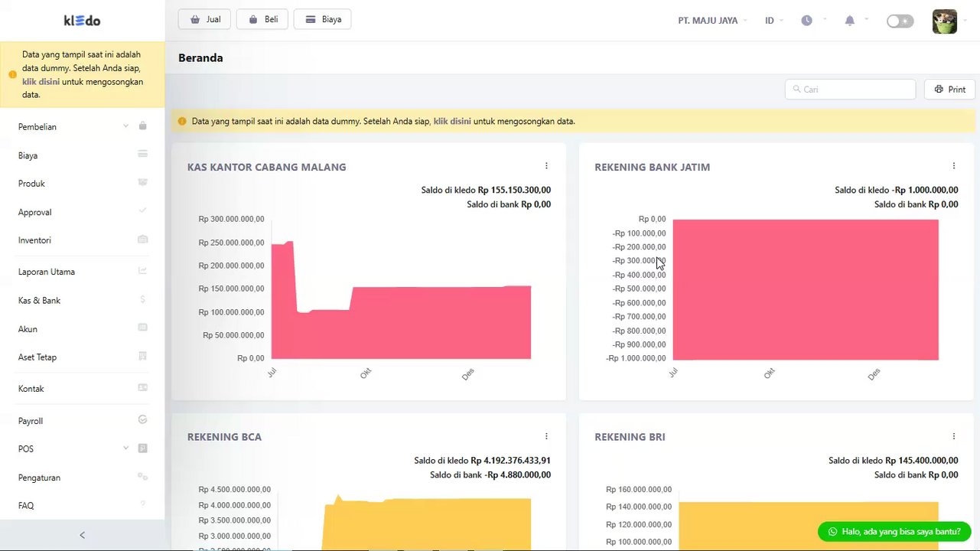
Task: Open the notification bell icon
Action: (x=849, y=21)
